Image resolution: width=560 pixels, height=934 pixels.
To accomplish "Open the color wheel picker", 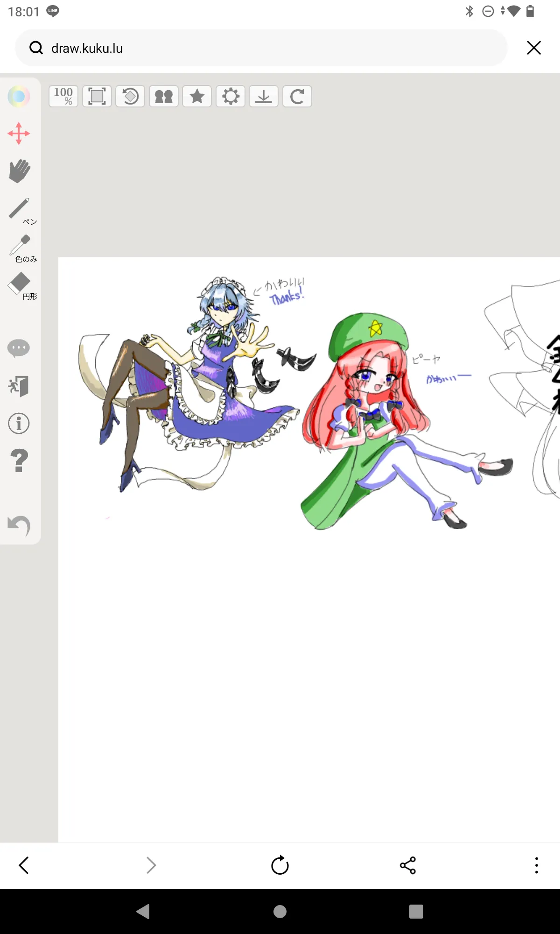I will click(x=19, y=96).
